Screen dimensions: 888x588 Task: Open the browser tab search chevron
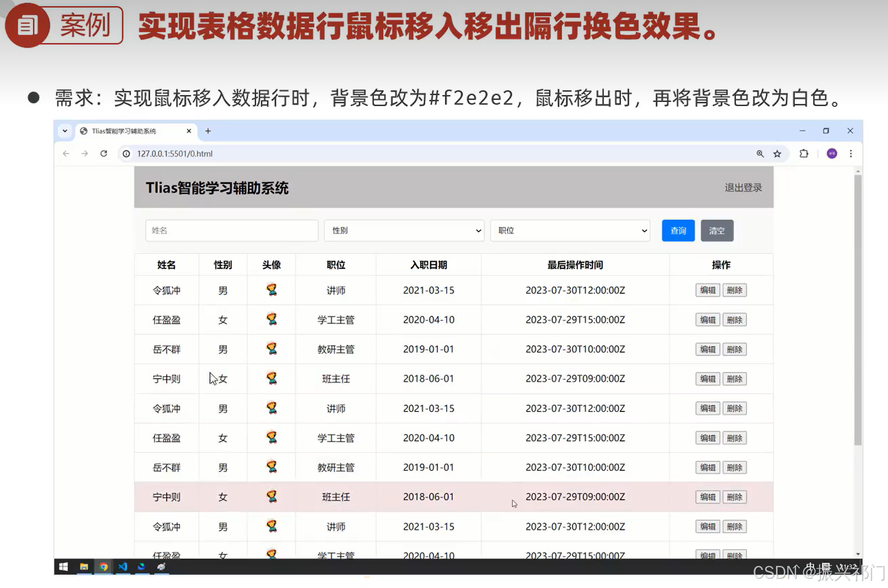coord(65,131)
